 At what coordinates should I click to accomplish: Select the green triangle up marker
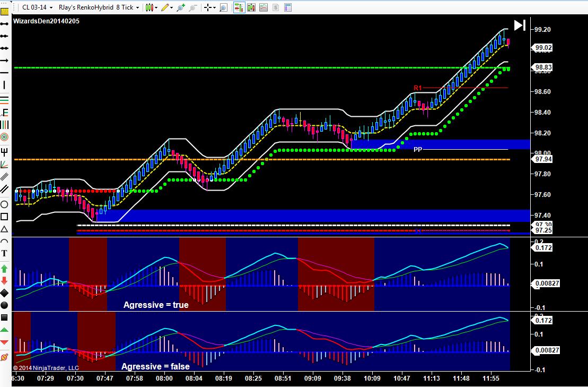pos(4,330)
